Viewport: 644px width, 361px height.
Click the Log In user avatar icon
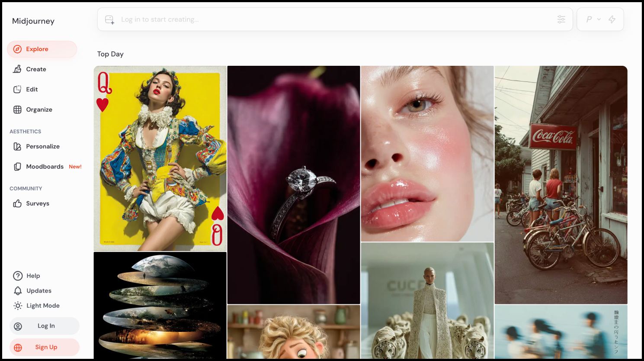coord(18,326)
